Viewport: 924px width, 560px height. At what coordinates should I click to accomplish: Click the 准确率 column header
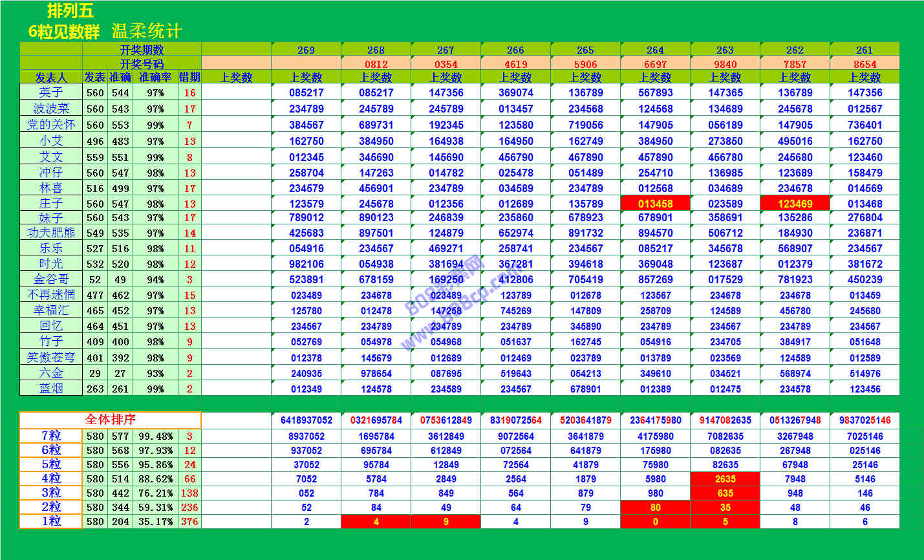tap(155, 78)
